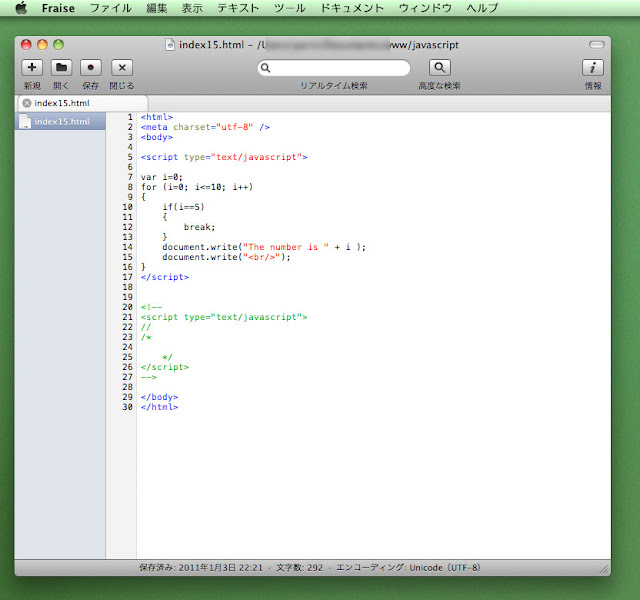Open the ドキュメント menu
Viewport: 640px width, 600px height.
click(352, 8)
